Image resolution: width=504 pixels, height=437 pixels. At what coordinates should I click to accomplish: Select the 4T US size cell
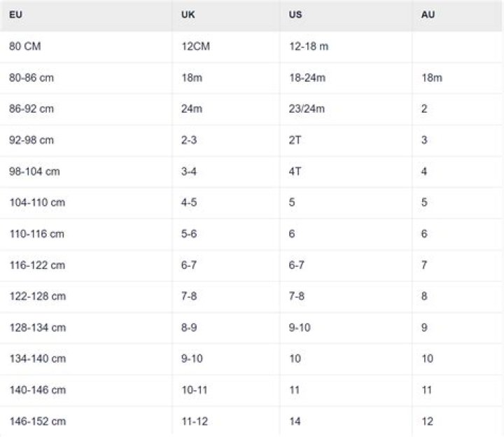pyautogui.click(x=295, y=172)
